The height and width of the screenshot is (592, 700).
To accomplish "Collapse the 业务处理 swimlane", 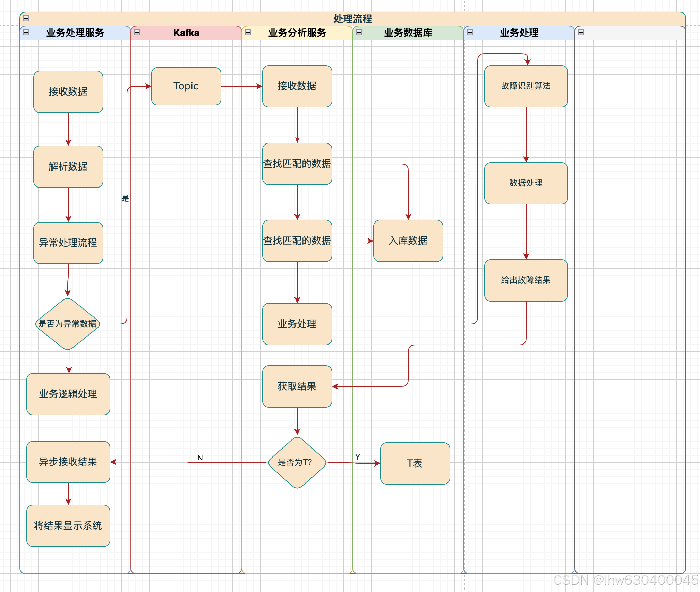I will pos(470,33).
